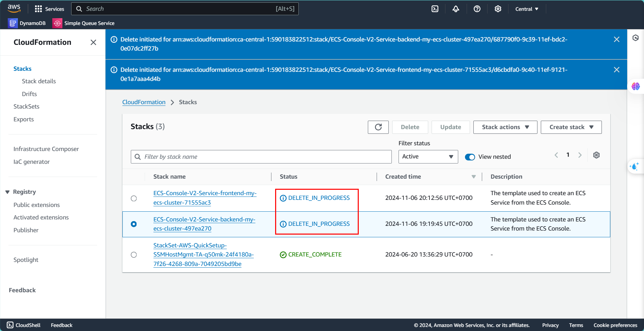Open the Privacy footer link
Screen dimensions: 644x331
pos(550,325)
